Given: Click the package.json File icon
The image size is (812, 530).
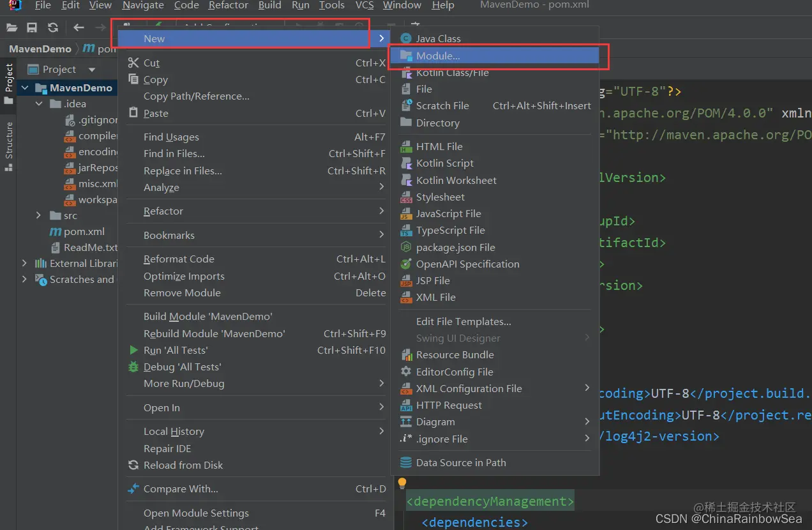Looking at the screenshot, I should [405, 247].
